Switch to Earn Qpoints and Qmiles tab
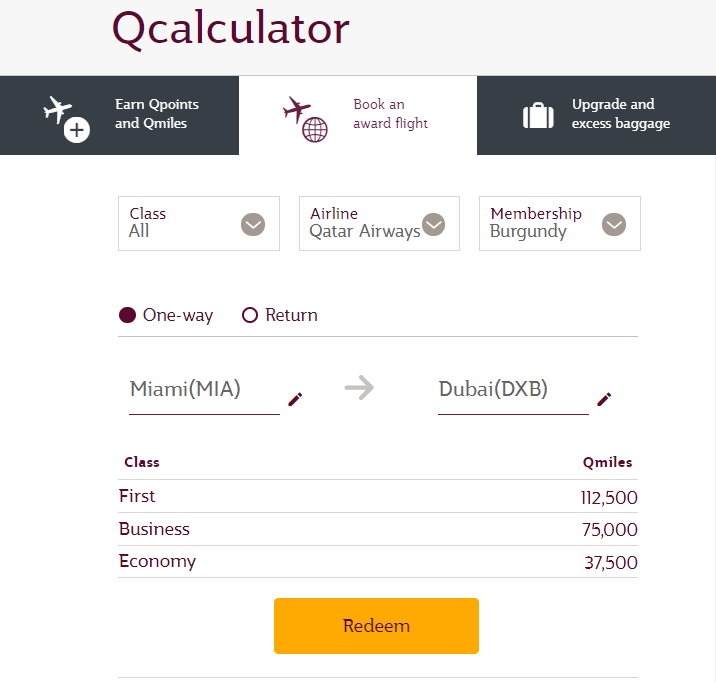Screen dimensions: 716x682 click(x=119, y=115)
